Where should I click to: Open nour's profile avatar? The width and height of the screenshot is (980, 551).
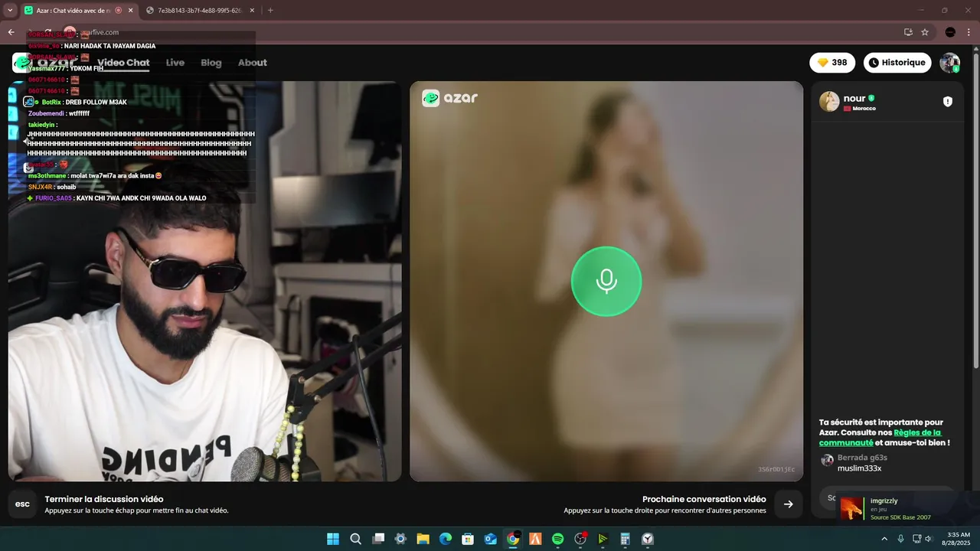(829, 102)
